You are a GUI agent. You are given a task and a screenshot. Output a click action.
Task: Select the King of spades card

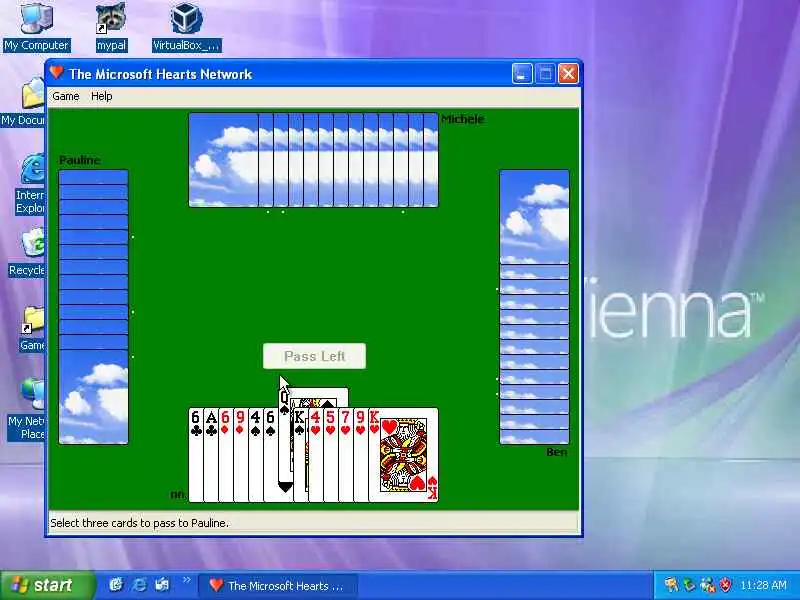301,455
